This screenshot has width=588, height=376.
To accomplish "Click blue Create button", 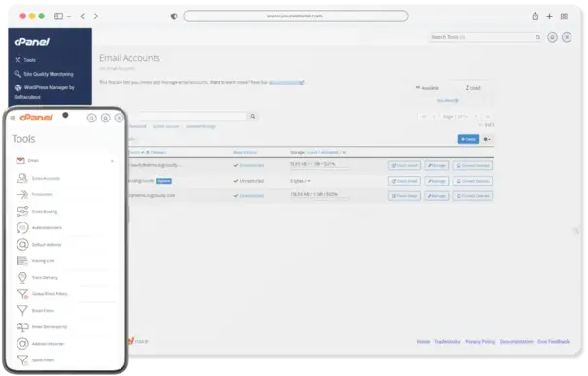I will 468,139.
